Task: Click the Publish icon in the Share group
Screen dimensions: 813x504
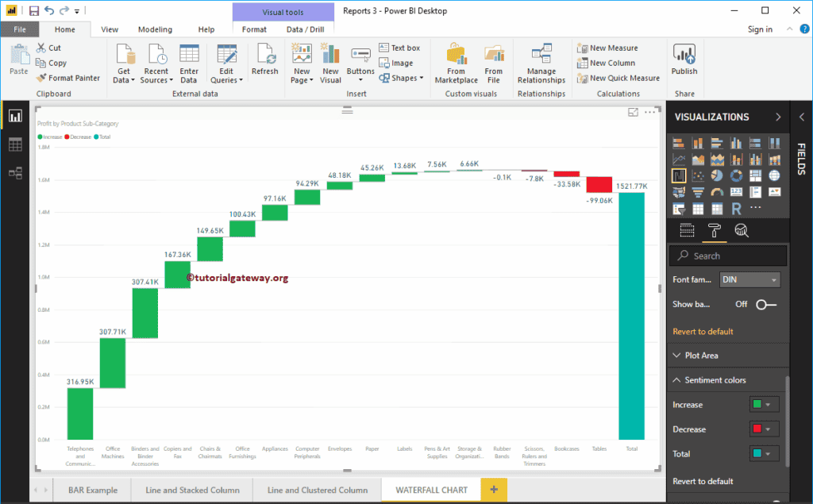Action: click(684, 60)
